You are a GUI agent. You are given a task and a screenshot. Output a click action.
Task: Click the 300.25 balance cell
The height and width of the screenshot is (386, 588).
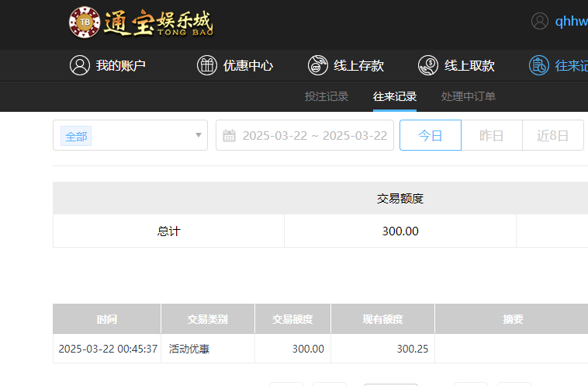pos(382,349)
